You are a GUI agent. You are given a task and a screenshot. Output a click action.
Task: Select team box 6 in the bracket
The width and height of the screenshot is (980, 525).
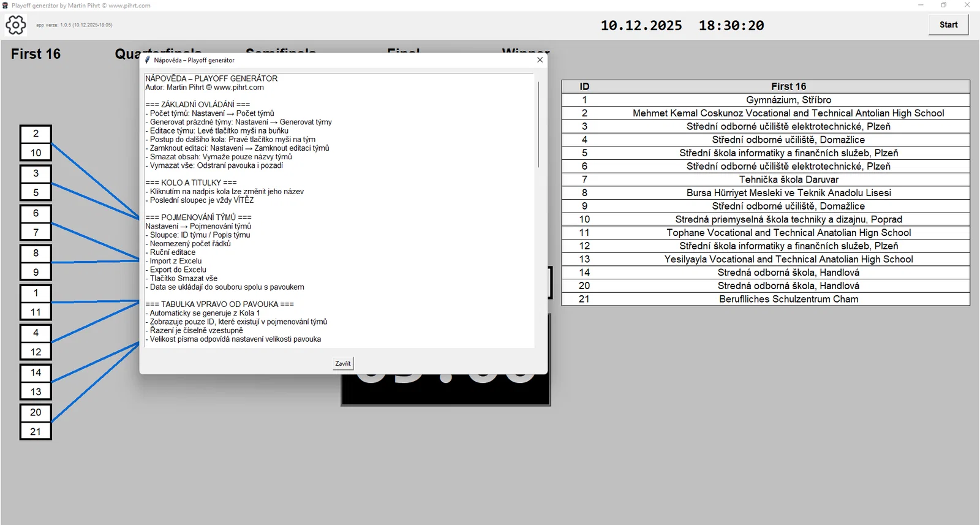tap(36, 214)
